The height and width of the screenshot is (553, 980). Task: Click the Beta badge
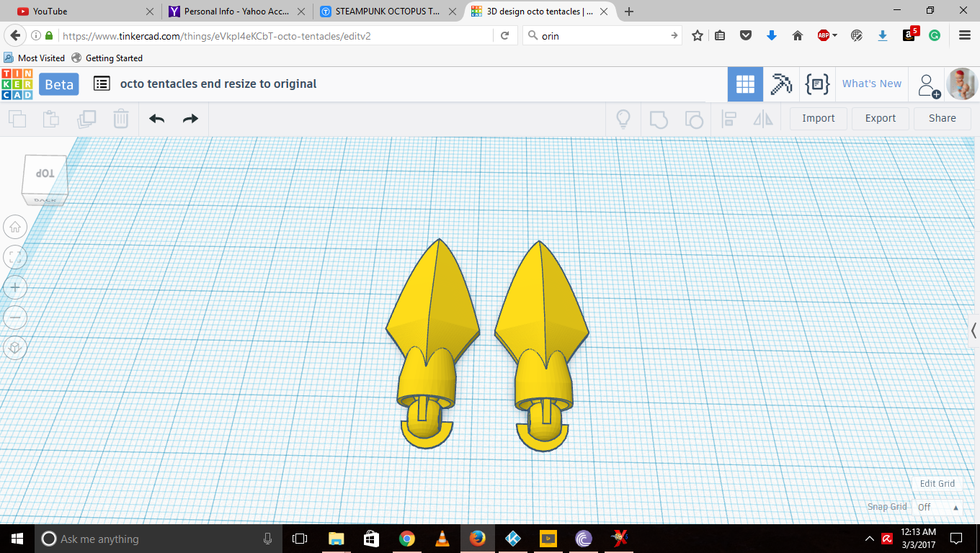59,84
